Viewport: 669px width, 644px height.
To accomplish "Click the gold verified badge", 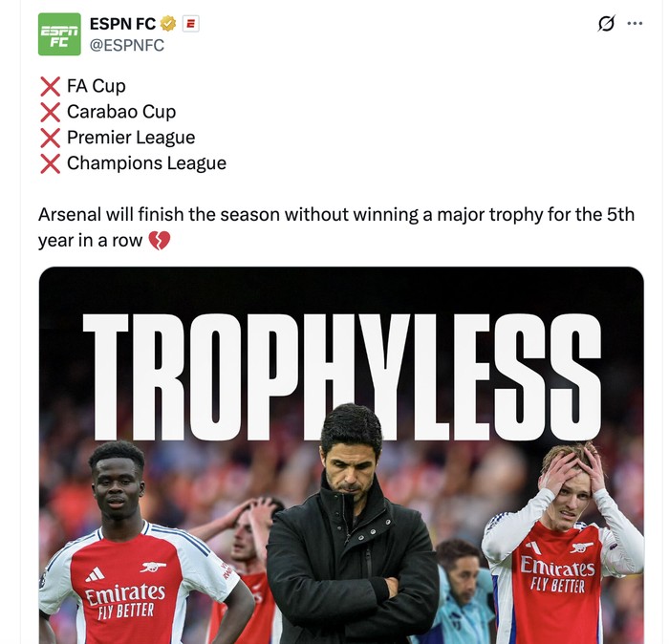I will click(168, 24).
